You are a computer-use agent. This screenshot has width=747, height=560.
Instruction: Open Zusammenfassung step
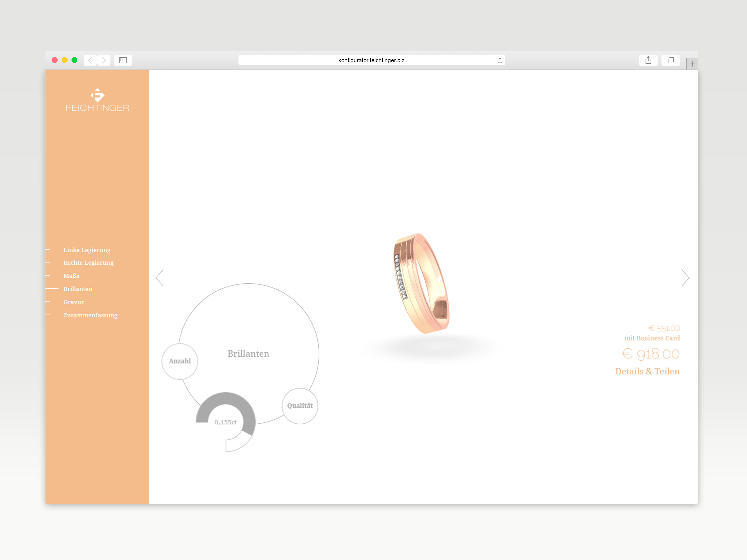[91, 315]
